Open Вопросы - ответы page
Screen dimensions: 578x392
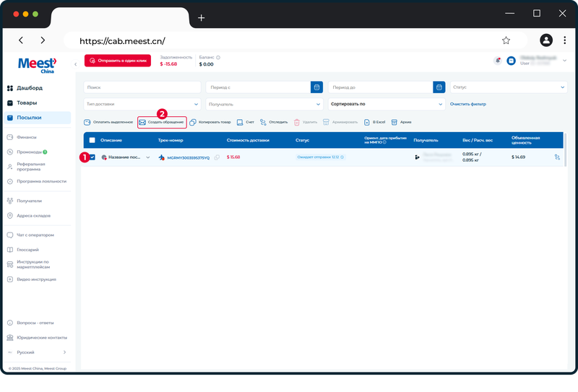point(31,323)
